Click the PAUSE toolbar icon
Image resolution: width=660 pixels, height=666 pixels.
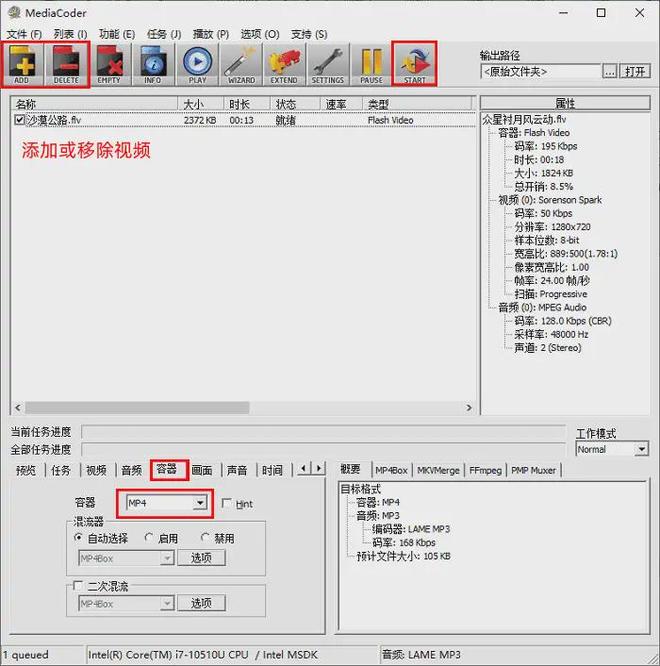click(371, 65)
